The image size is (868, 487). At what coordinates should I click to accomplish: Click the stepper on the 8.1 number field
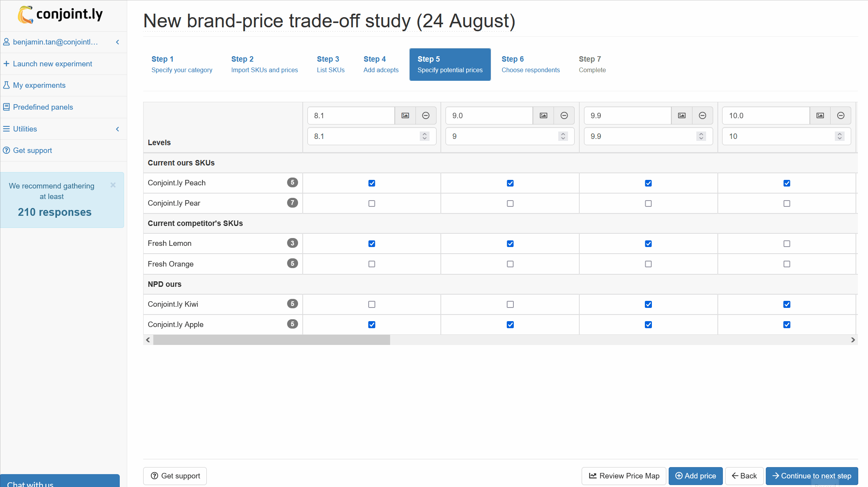(x=424, y=136)
